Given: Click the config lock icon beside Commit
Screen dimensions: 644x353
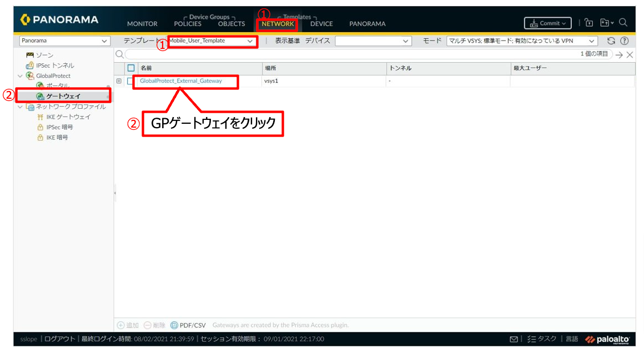Looking at the screenshot, I should (x=588, y=23).
